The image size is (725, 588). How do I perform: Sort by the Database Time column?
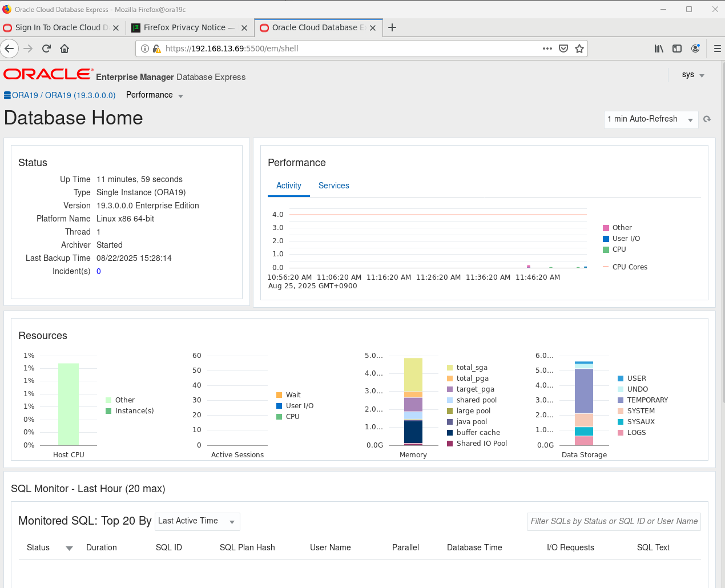coord(474,547)
